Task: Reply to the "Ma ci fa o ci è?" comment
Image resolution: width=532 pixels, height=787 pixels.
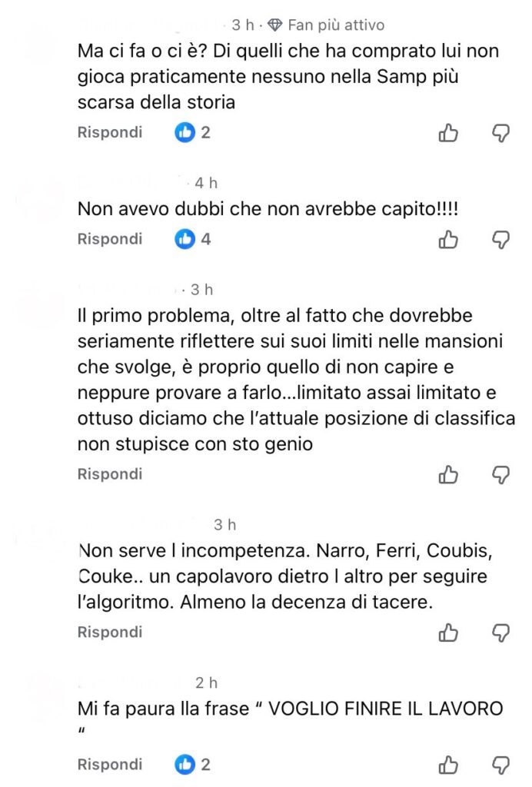Action: (x=110, y=132)
